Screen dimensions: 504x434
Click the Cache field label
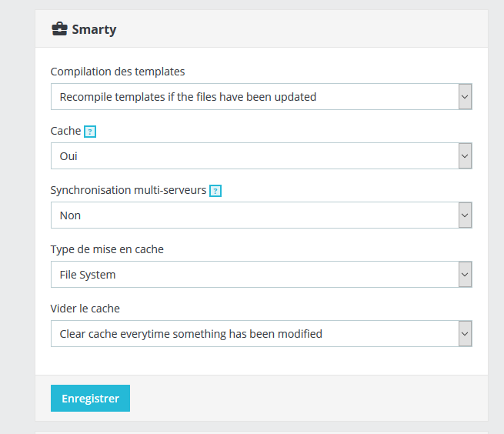point(66,131)
